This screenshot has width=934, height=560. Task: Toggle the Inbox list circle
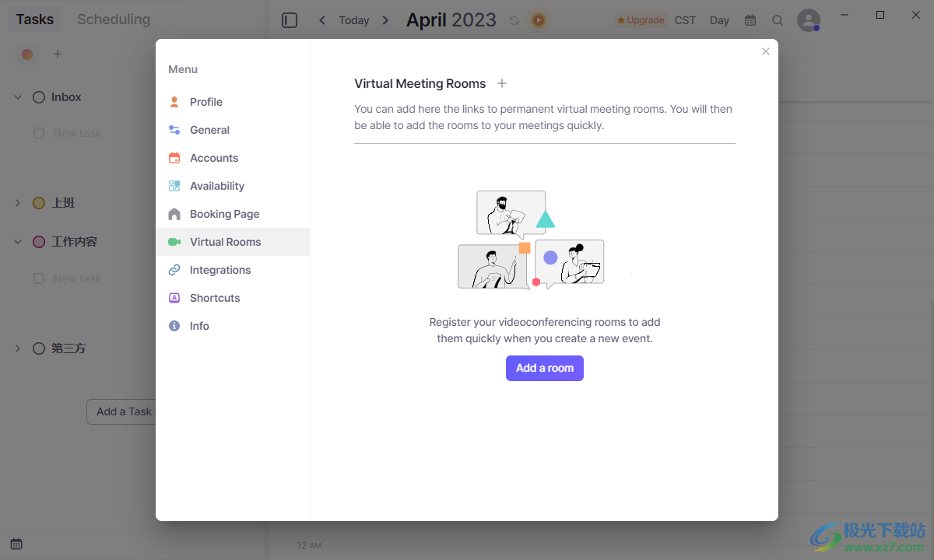(x=39, y=97)
